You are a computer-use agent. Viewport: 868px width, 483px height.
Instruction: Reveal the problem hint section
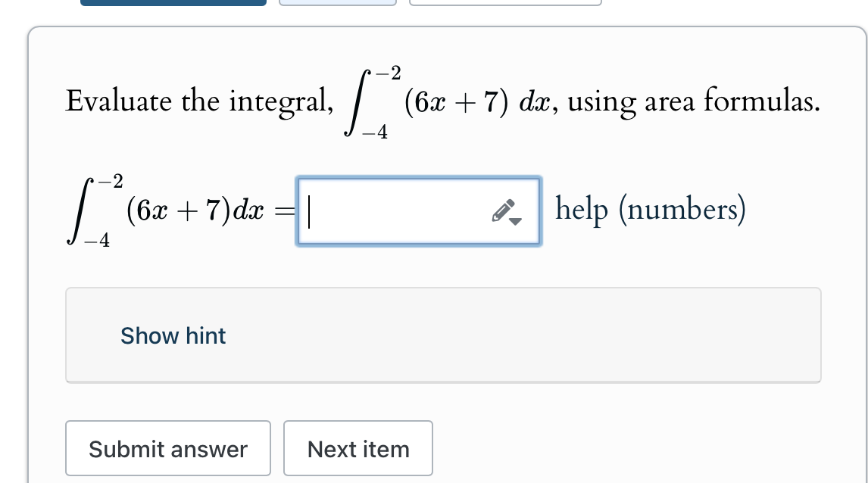pos(172,335)
